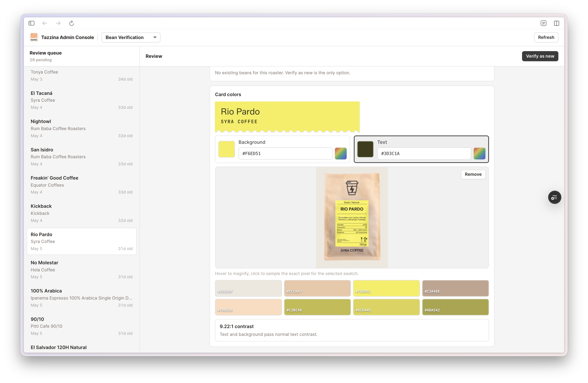Click the 9.22:1 contrast text
588x383 pixels.
[x=236, y=326]
